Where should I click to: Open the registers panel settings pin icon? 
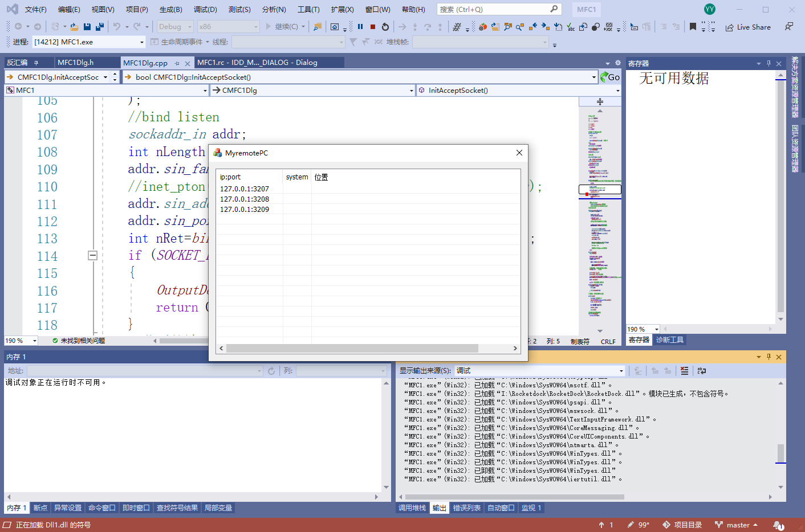(769, 63)
